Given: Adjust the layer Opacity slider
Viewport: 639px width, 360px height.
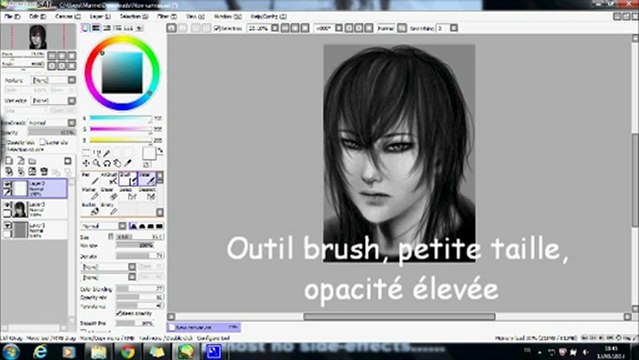Looking at the screenshot, I should [52, 133].
